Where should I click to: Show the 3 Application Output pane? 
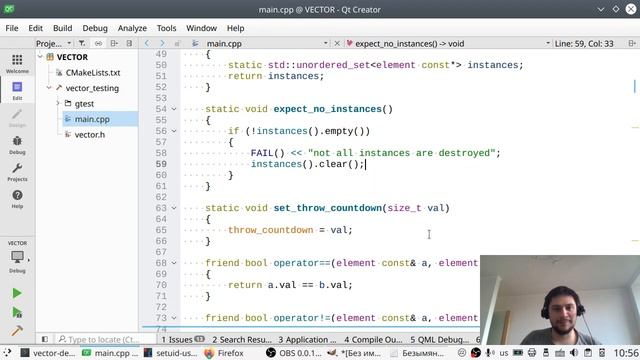pos(307,340)
